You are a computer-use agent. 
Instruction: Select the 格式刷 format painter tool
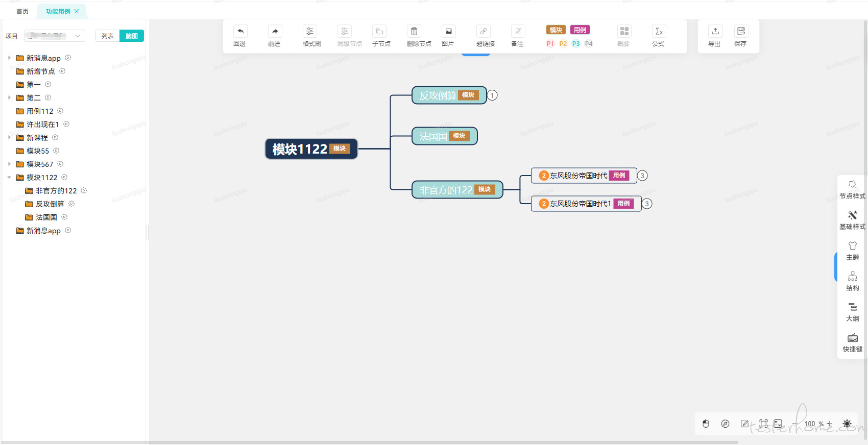(310, 31)
